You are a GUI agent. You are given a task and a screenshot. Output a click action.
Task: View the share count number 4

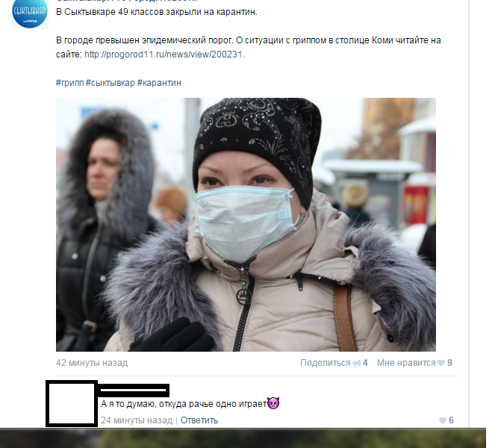coord(365,363)
